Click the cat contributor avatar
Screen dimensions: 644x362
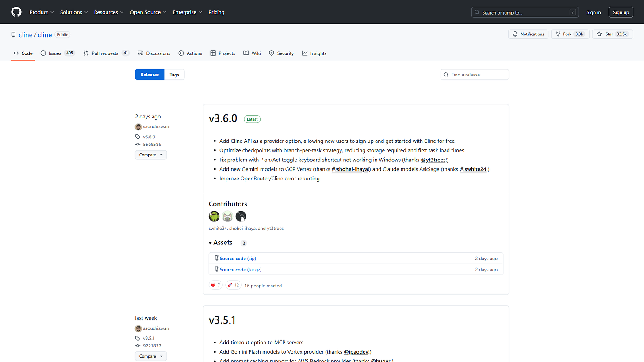pyautogui.click(x=227, y=216)
